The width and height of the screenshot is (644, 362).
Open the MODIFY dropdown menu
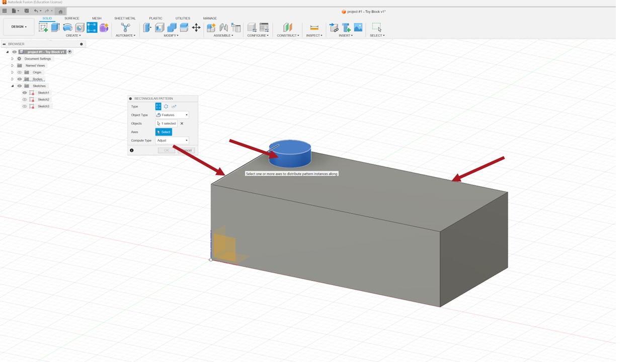coord(171,36)
